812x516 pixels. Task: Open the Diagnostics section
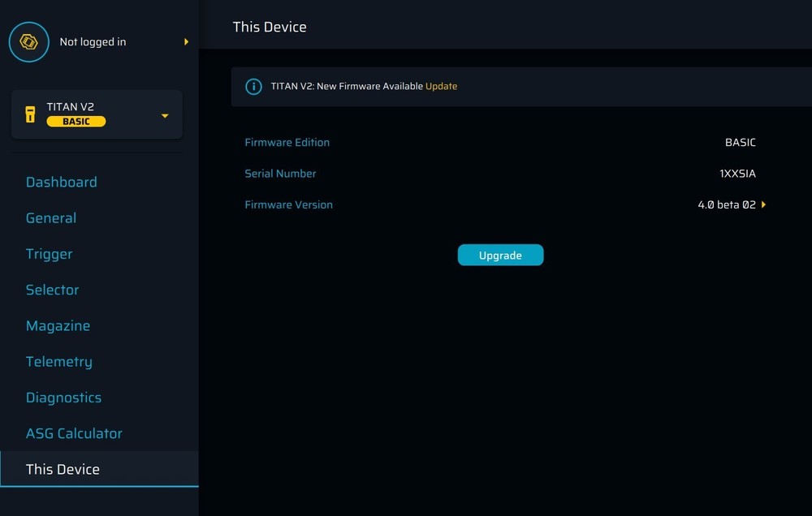pyautogui.click(x=64, y=398)
